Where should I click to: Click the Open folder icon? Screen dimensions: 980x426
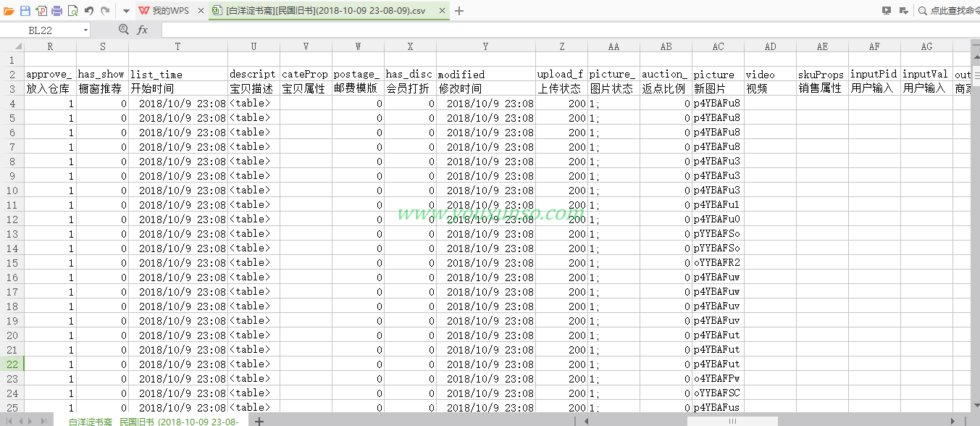click(x=9, y=11)
